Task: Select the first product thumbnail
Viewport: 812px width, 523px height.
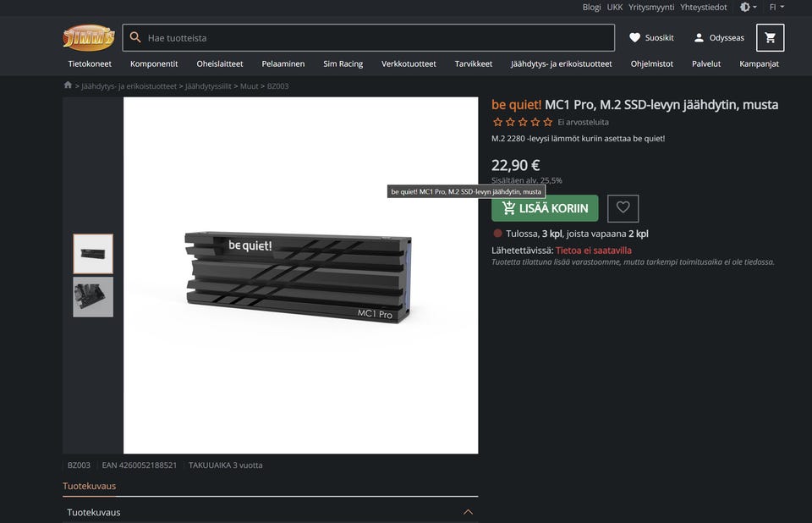Action: [x=93, y=254]
